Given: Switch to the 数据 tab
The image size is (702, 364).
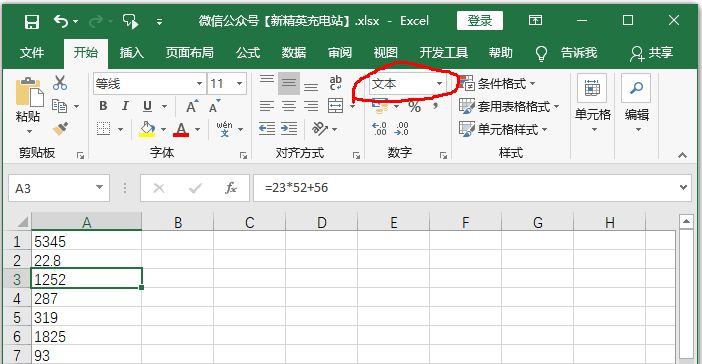Looking at the screenshot, I should [x=294, y=53].
